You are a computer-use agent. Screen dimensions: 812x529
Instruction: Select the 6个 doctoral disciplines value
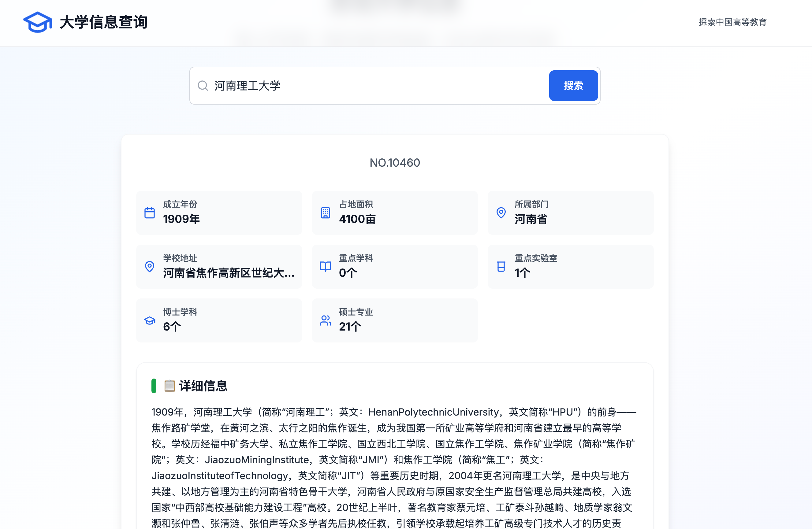coord(172,327)
